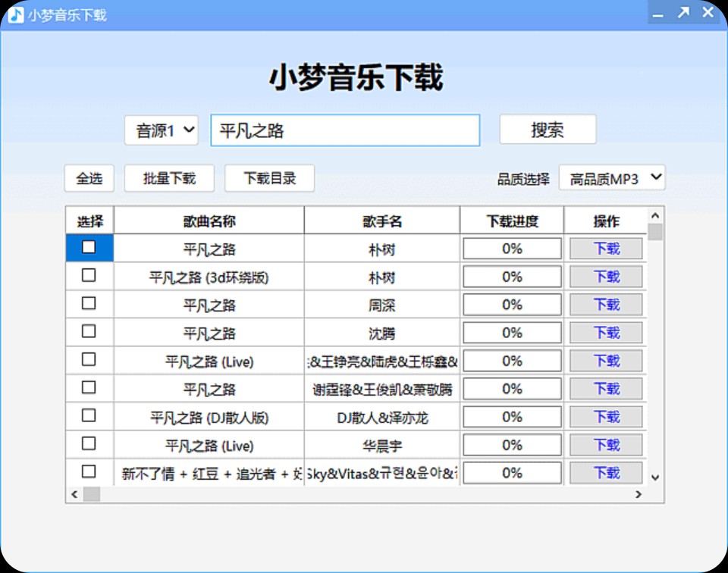Download 平凡之路 by 朴树
The image size is (728, 573).
(x=607, y=249)
